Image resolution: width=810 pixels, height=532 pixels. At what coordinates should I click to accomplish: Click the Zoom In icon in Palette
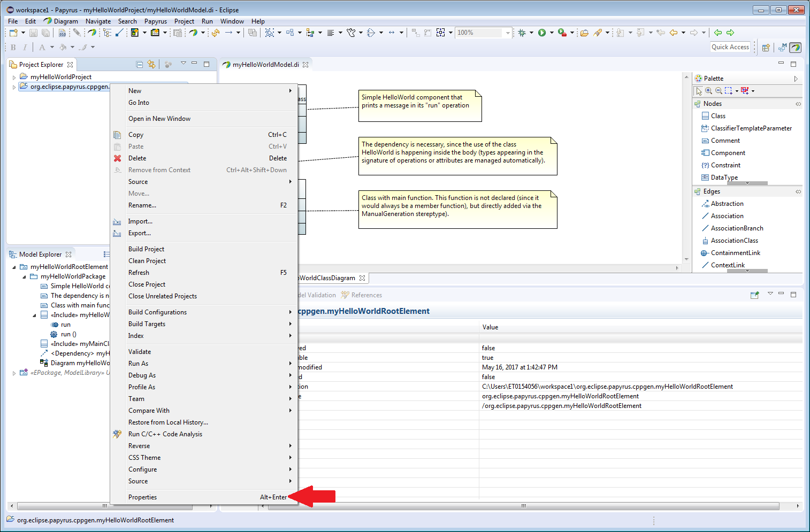(708, 91)
